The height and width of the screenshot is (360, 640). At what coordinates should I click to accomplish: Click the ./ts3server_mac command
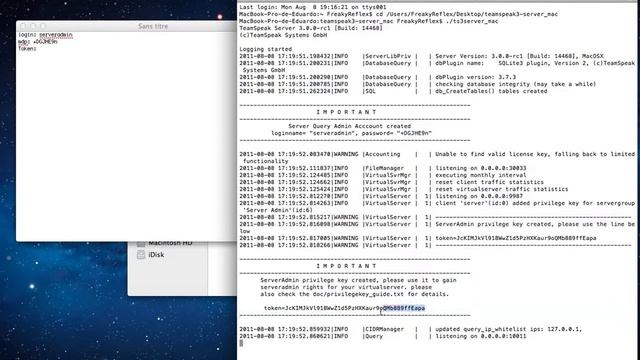[472, 21]
